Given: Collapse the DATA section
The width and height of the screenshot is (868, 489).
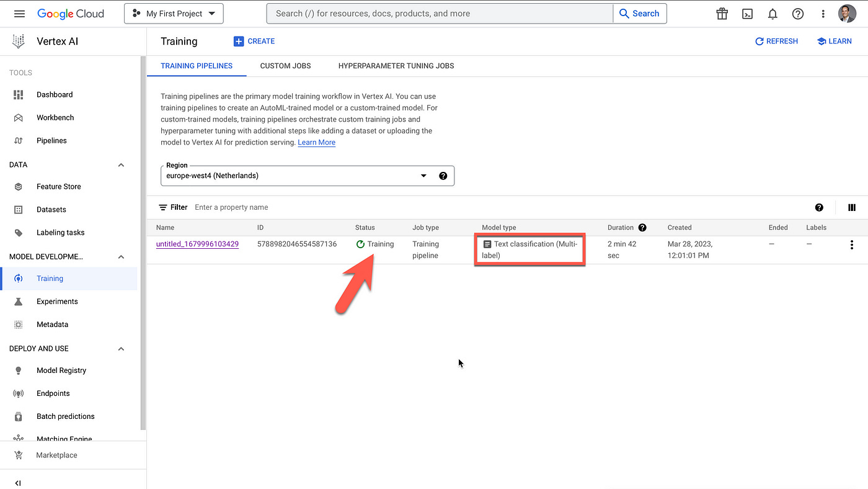Looking at the screenshot, I should (121, 164).
